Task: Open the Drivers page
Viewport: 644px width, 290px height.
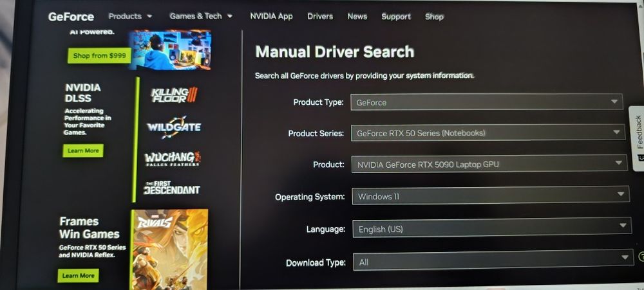Action: point(320,17)
